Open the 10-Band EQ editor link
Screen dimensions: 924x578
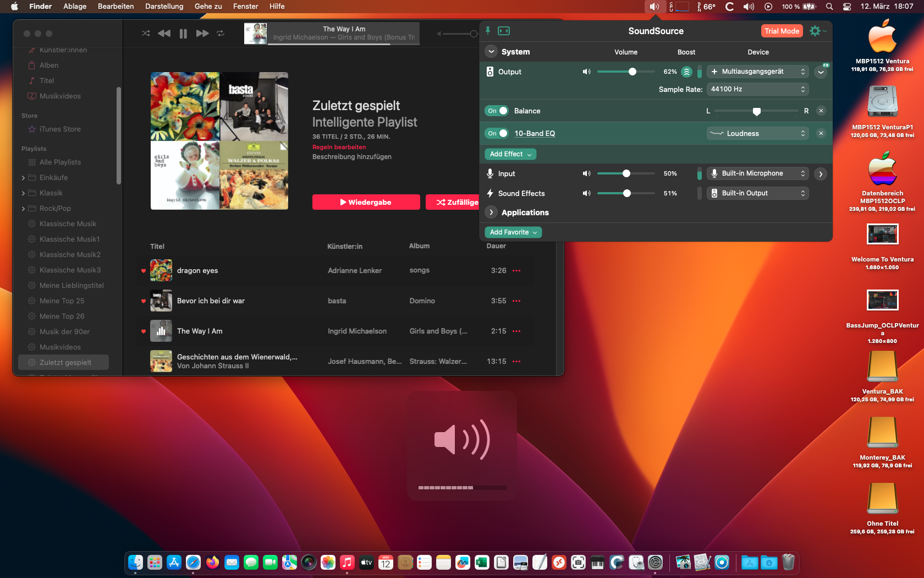click(x=535, y=133)
